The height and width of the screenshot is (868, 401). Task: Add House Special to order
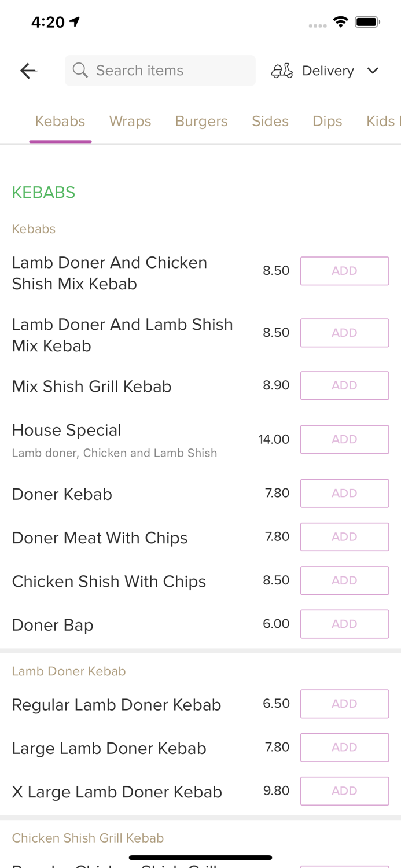(344, 439)
